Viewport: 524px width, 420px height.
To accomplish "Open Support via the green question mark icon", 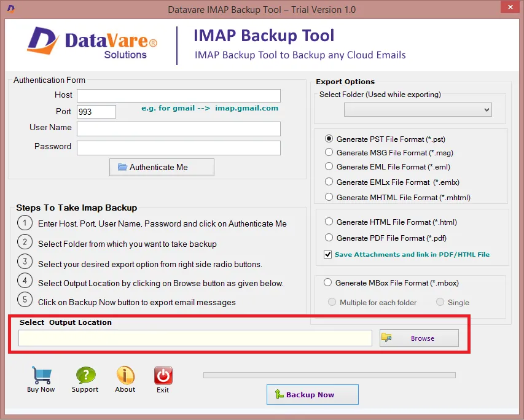I will pos(85,375).
